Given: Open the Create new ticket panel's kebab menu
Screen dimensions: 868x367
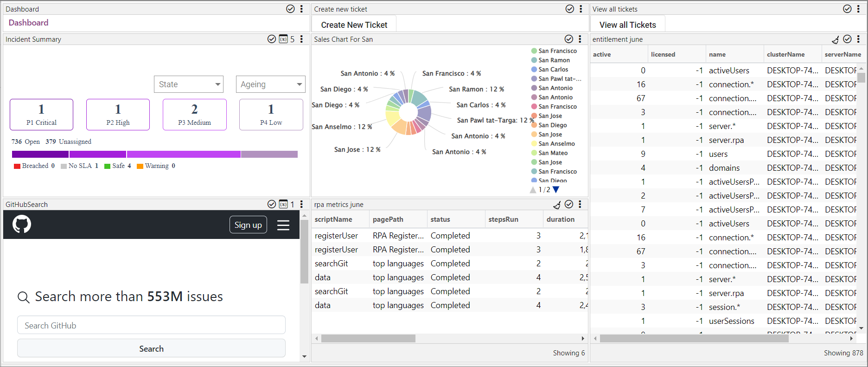Looking at the screenshot, I should pyautogui.click(x=581, y=9).
